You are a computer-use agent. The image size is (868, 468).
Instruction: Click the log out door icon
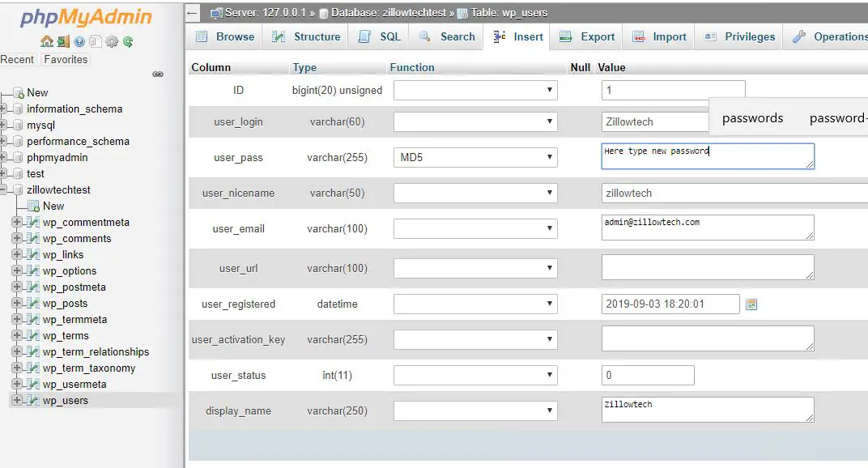coord(64,41)
